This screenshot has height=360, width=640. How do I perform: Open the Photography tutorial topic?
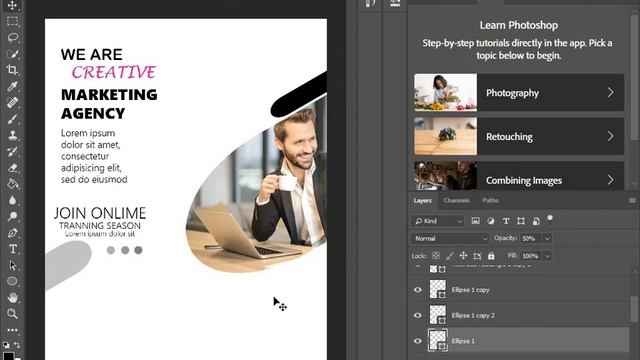(x=519, y=93)
